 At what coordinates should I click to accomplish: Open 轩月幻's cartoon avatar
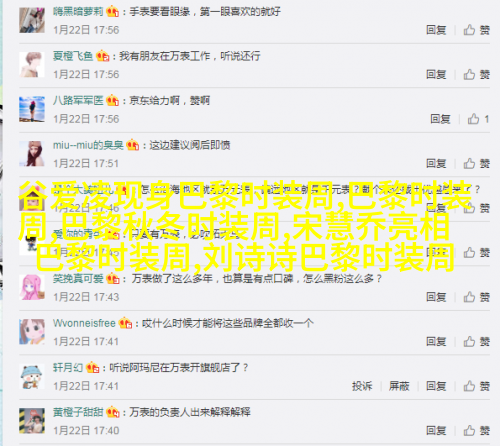pyautogui.click(x=32, y=377)
